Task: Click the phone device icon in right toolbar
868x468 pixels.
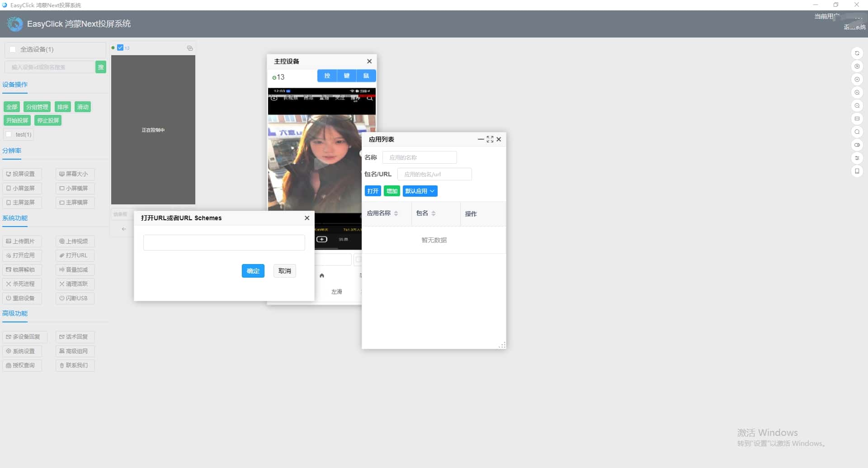Action: pos(857,171)
